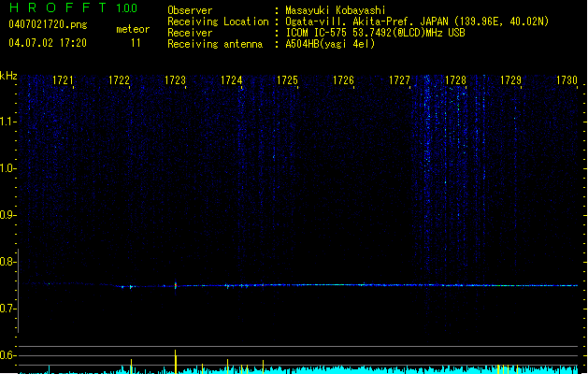Click the Observer label
The width and height of the screenshot is (588, 374).
pyautogui.click(x=190, y=10)
